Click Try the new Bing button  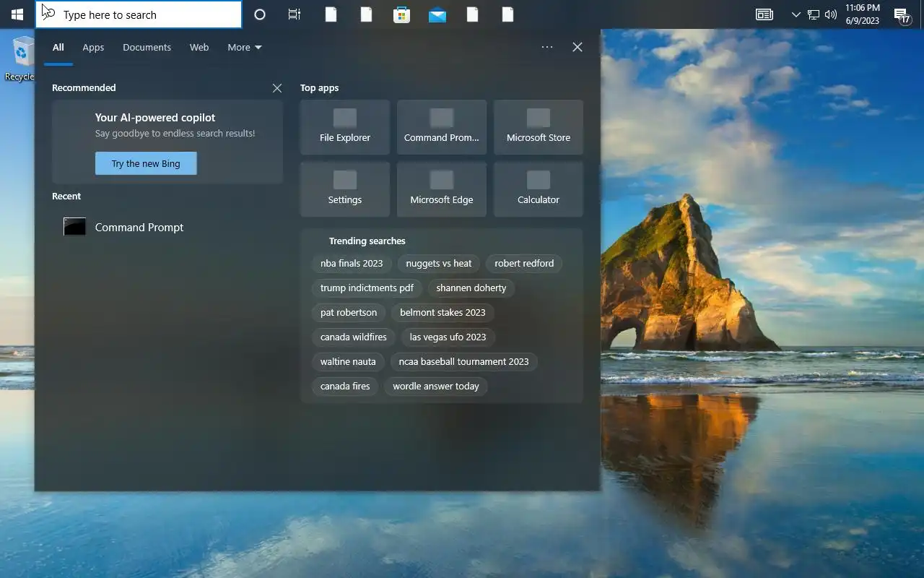(x=146, y=163)
